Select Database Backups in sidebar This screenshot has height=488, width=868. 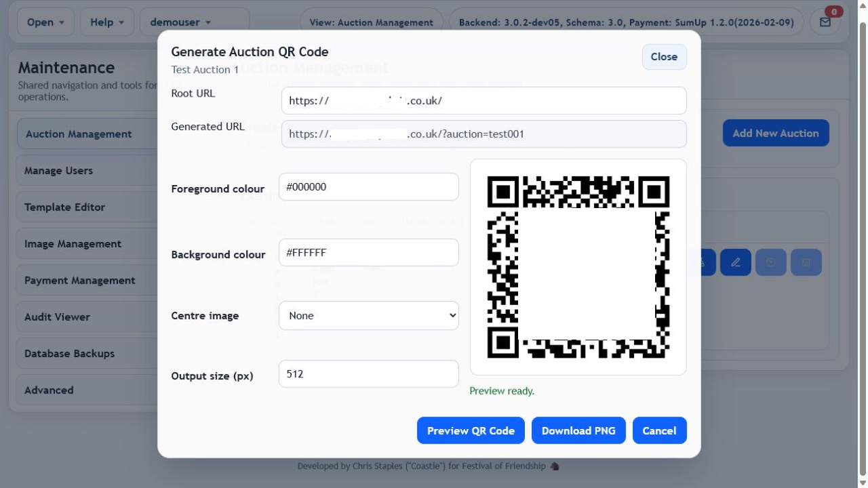click(88, 354)
